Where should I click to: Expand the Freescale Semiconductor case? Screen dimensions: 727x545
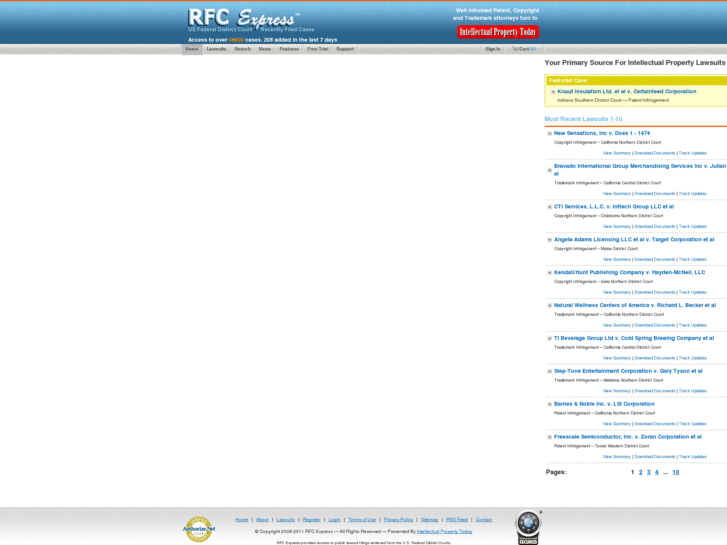[x=549, y=437]
